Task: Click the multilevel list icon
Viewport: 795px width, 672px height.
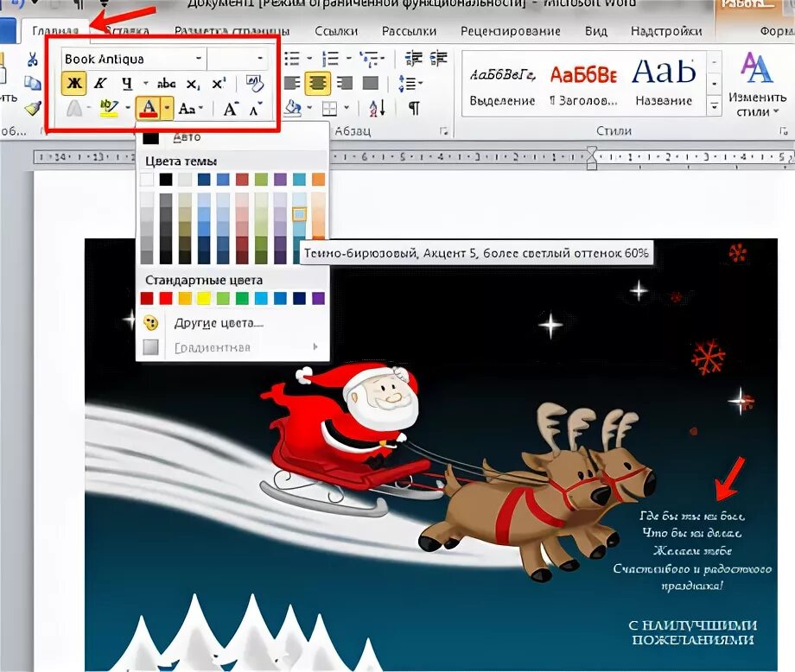Action: [371, 58]
